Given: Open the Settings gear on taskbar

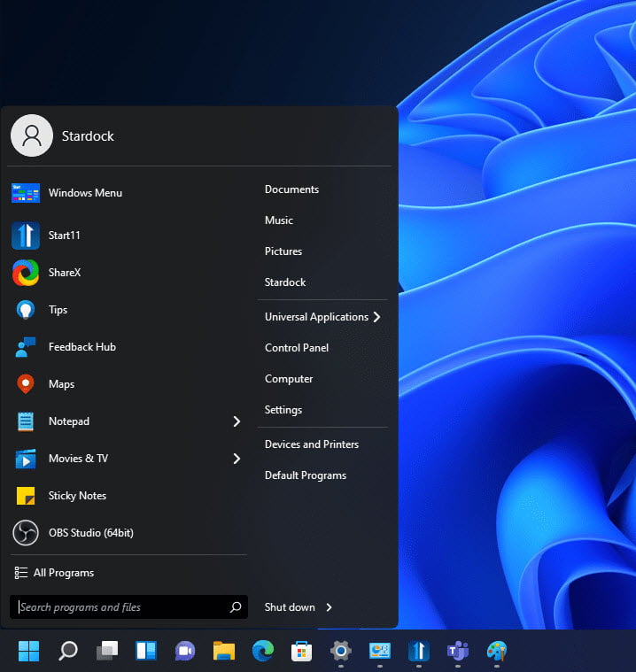Looking at the screenshot, I should click(x=341, y=651).
